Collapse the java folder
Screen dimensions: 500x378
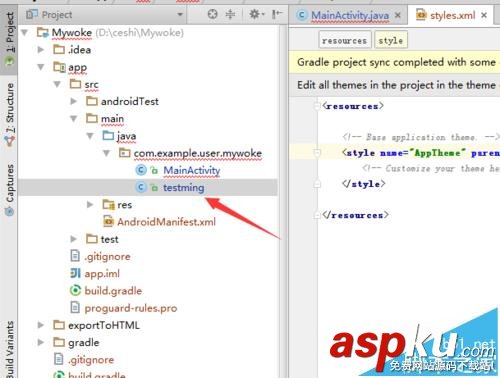point(90,136)
